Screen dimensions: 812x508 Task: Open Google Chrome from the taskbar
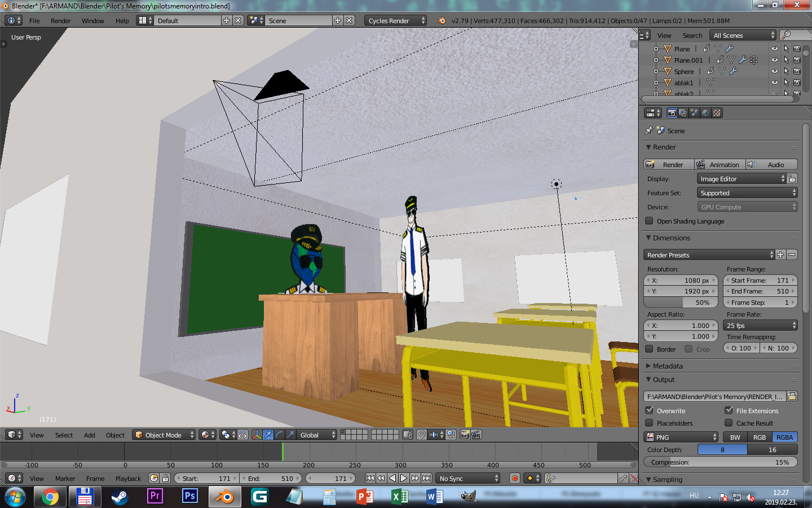pos(50,497)
